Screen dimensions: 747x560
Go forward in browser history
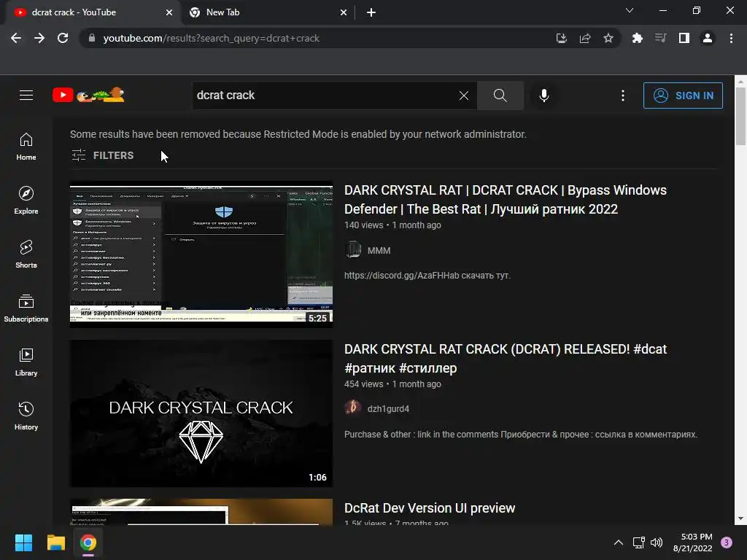click(39, 38)
